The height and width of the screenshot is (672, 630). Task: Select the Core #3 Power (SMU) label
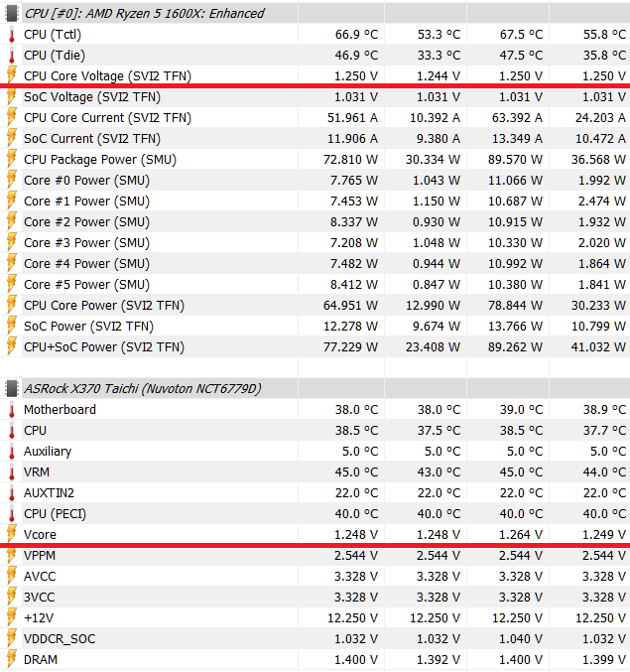coord(87,243)
